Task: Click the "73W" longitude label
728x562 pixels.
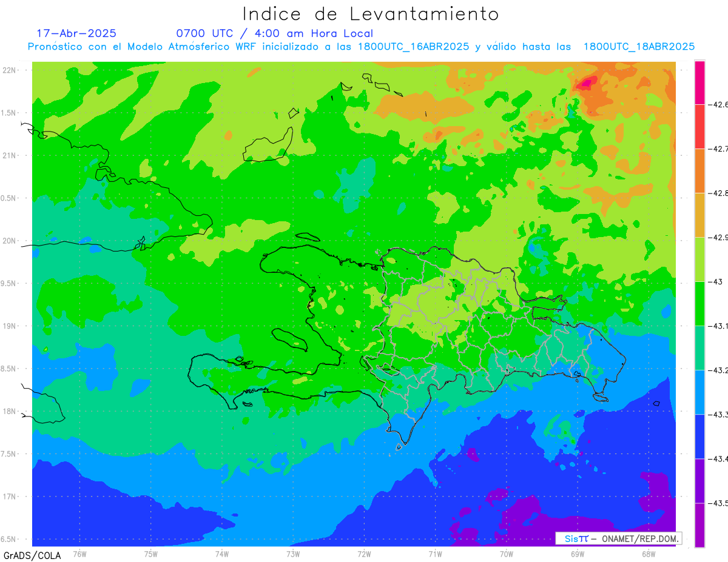Action: [293, 554]
